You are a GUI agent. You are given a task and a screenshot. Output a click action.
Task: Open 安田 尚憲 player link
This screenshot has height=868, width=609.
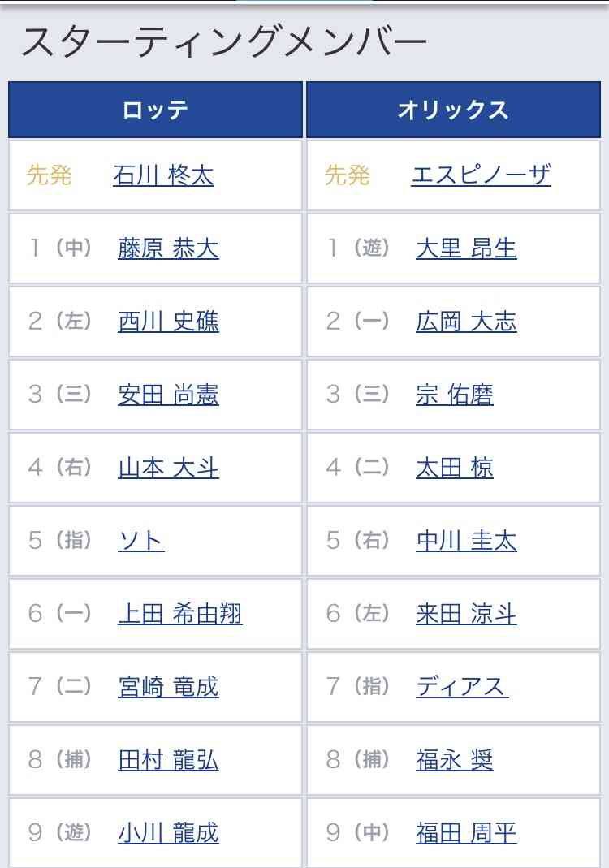pos(168,394)
